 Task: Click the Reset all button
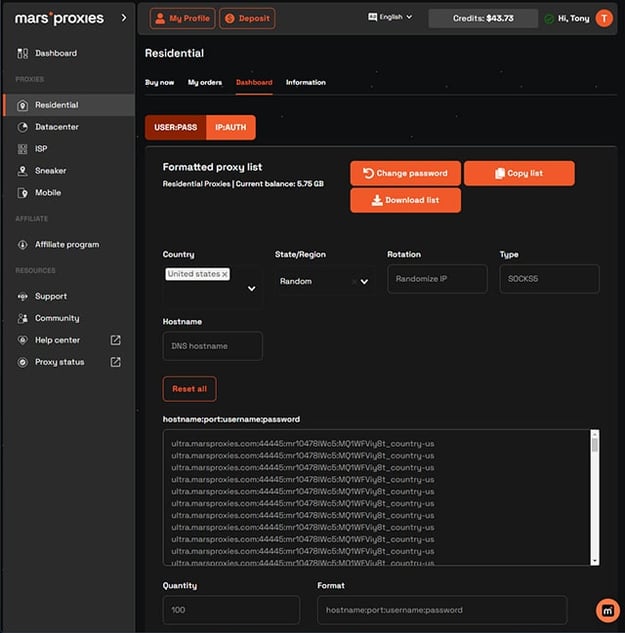[x=189, y=389]
